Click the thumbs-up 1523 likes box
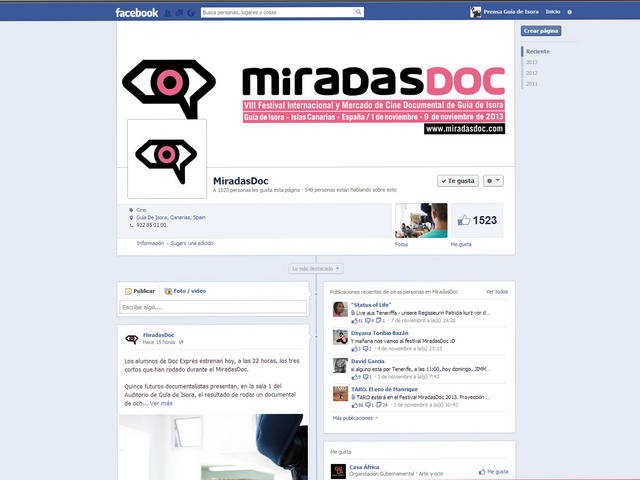The image size is (640, 480). pos(476,220)
